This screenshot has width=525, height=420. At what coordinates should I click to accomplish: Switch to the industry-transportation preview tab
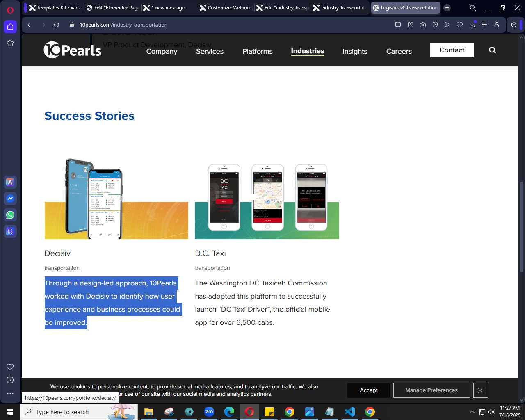[340, 8]
